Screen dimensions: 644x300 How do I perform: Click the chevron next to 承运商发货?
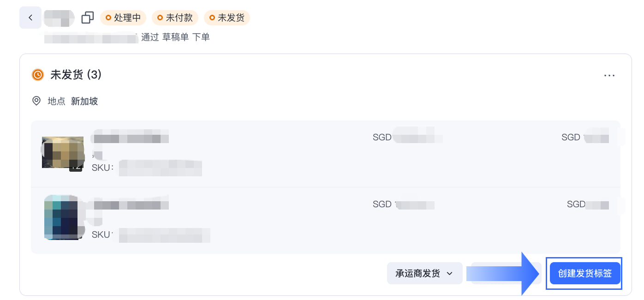450,273
